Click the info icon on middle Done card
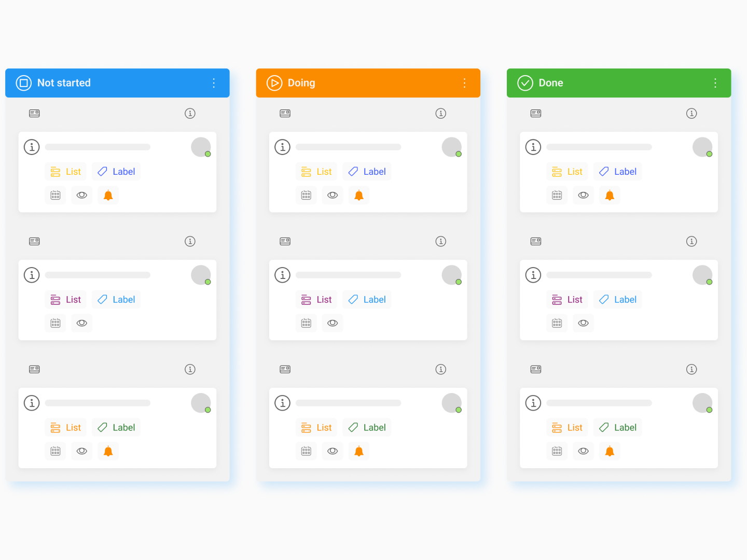Image resolution: width=747 pixels, height=560 pixels. [533, 275]
